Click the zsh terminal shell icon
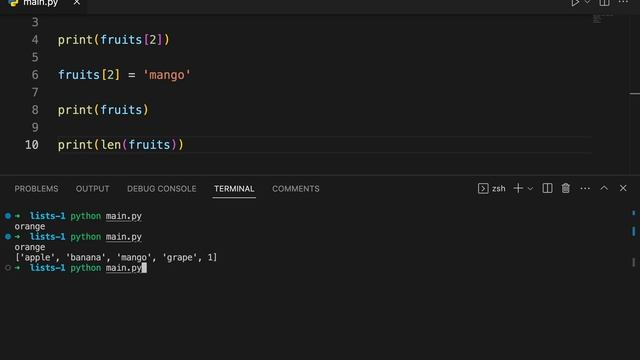 [x=483, y=189]
